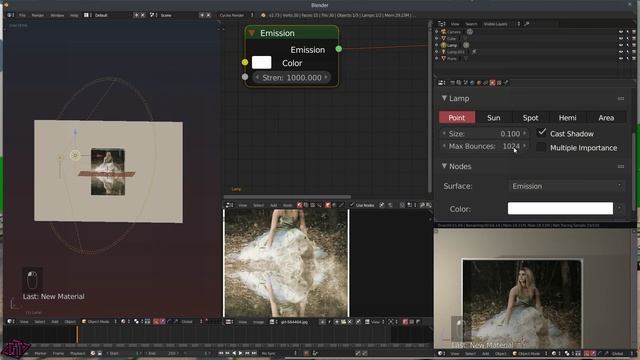
Task: Click the white color swatch in Emission node
Action: [262, 62]
